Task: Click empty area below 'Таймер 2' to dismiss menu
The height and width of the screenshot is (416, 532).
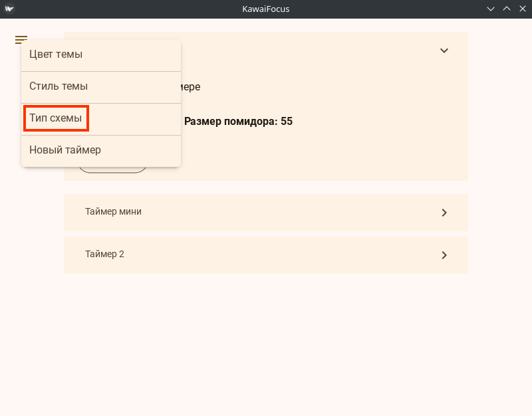Action: coord(266,339)
